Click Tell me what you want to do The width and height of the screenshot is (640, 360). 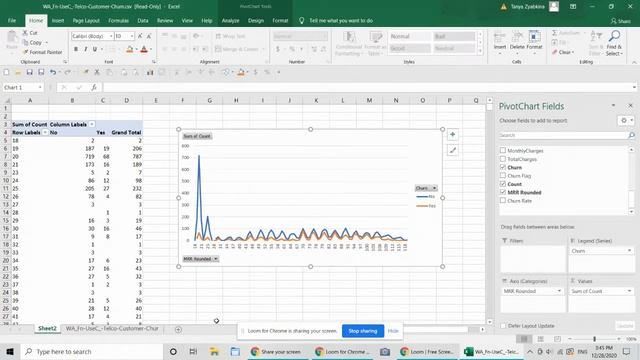(340, 20)
